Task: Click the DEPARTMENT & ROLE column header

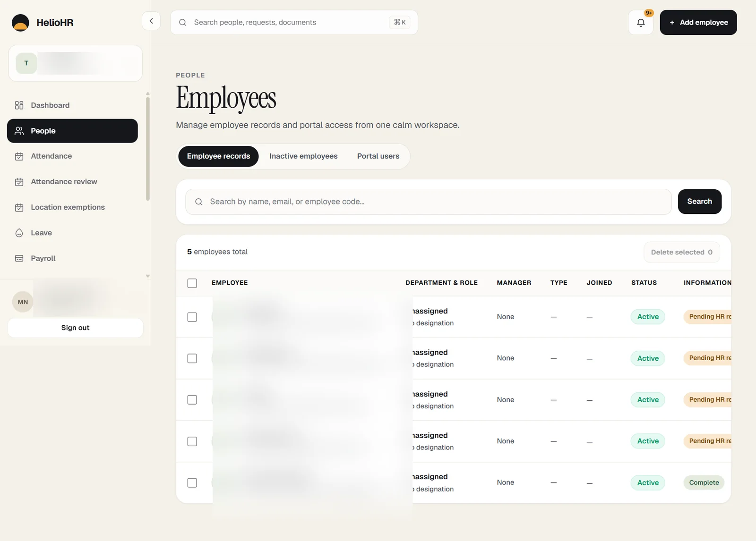Action: (441, 283)
